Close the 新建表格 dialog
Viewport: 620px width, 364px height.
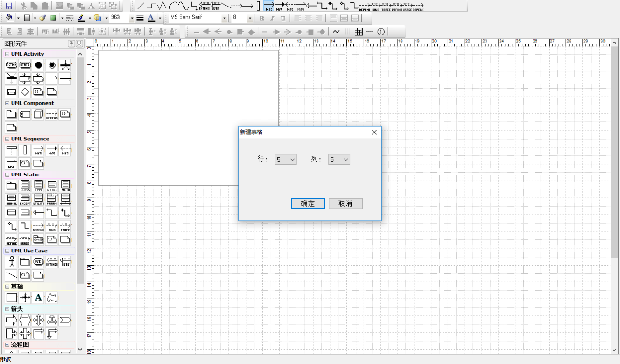[x=374, y=132]
